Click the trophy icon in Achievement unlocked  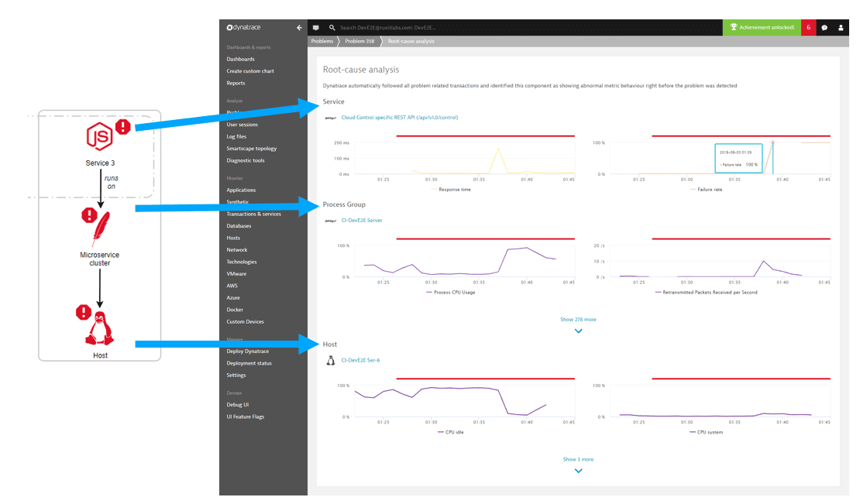[x=733, y=27]
